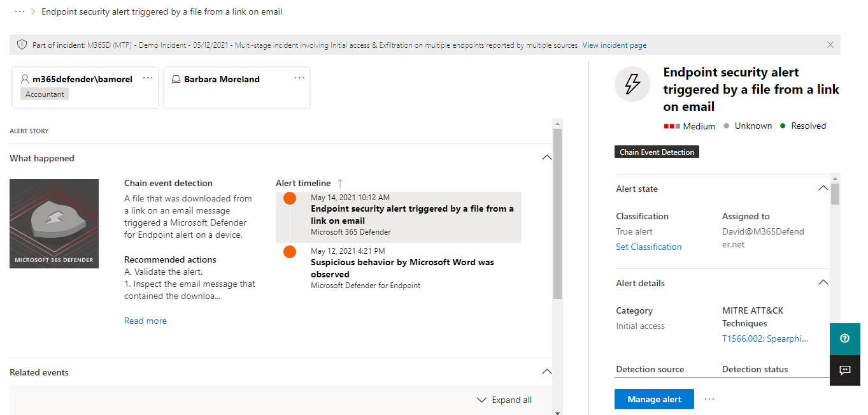
Task: Click the True alert classification value
Action: point(634,231)
